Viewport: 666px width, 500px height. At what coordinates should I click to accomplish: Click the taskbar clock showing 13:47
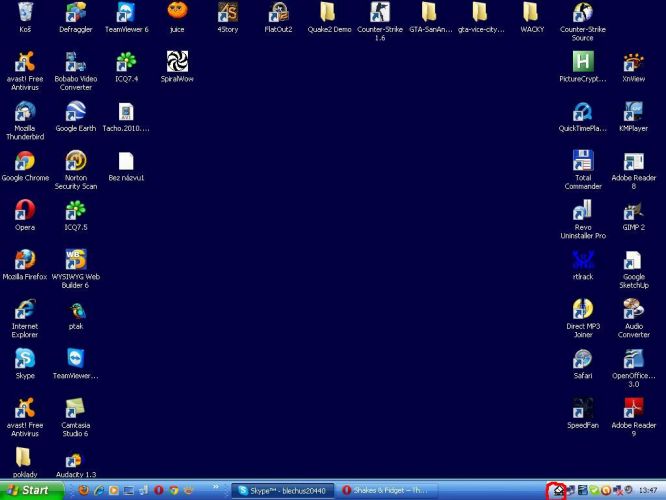(648, 491)
